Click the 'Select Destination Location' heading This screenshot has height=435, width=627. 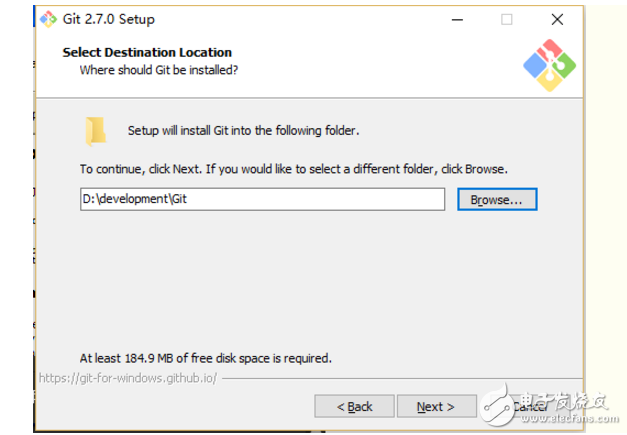[147, 52]
